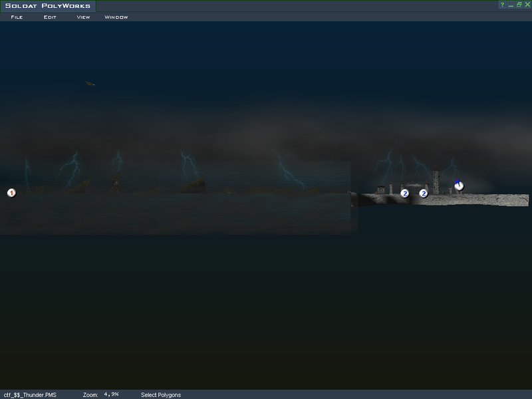Select the red number 1 spawn marker
This screenshot has width=532, height=399.
[x=11, y=193]
